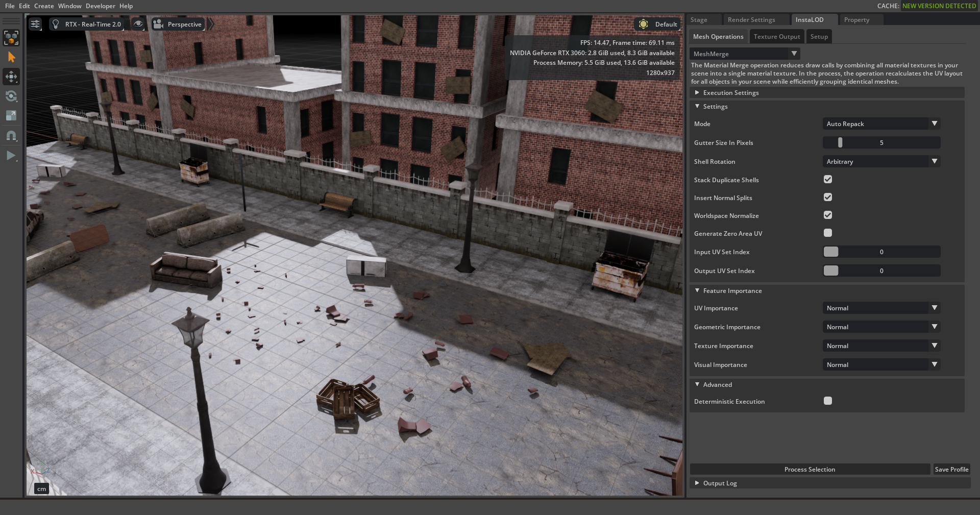Image resolution: width=980 pixels, height=515 pixels.
Task: Enable Deterministic Execution checkbox
Action: point(828,401)
